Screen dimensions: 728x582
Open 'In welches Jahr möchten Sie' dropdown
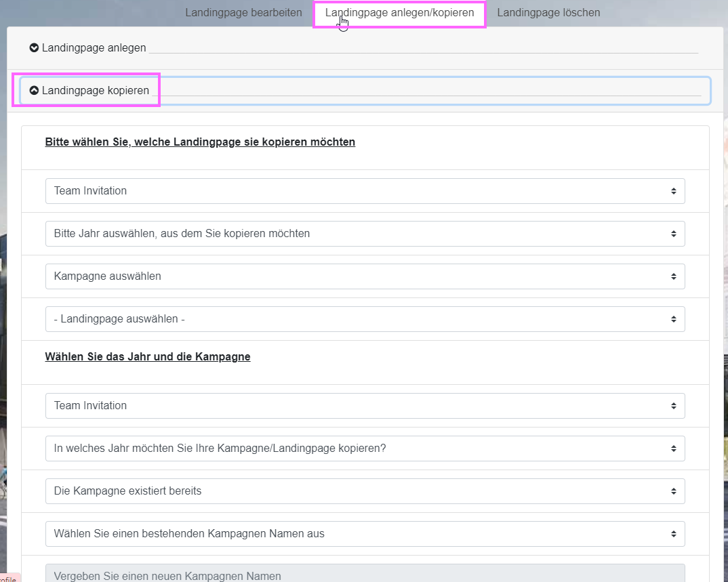[x=365, y=449]
